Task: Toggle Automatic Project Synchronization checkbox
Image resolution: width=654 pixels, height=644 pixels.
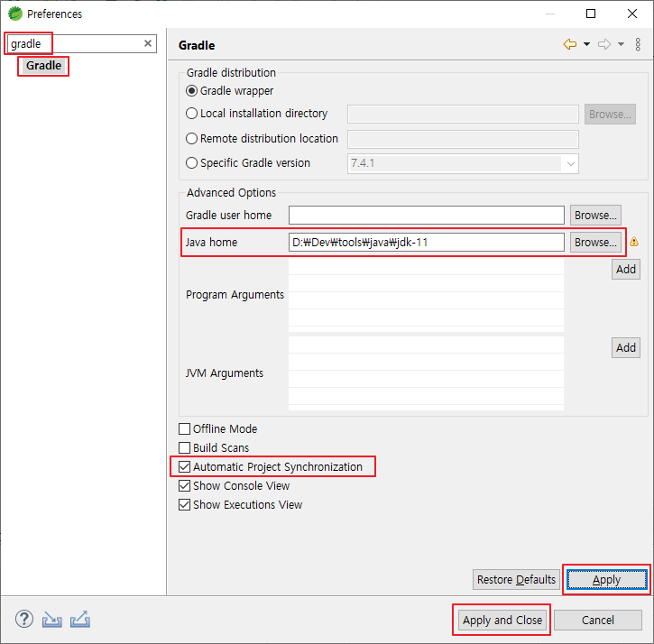Action: tap(184, 466)
